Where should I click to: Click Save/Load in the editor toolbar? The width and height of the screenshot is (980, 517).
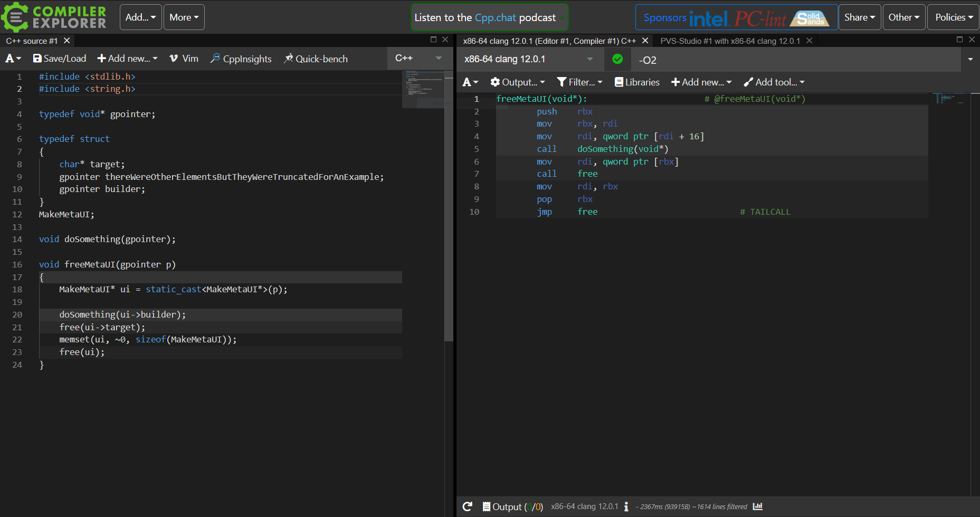click(60, 59)
